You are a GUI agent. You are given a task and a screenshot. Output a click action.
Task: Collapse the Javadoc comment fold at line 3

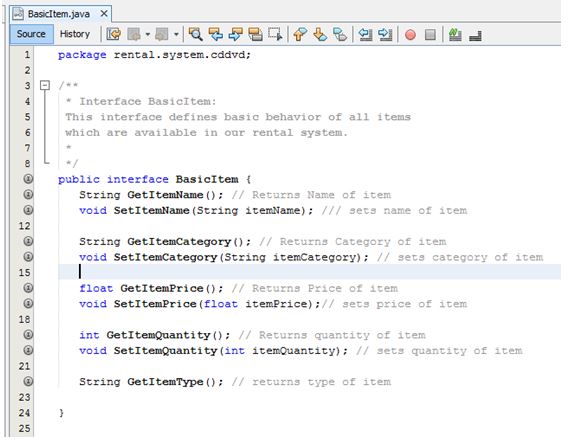[45, 85]
